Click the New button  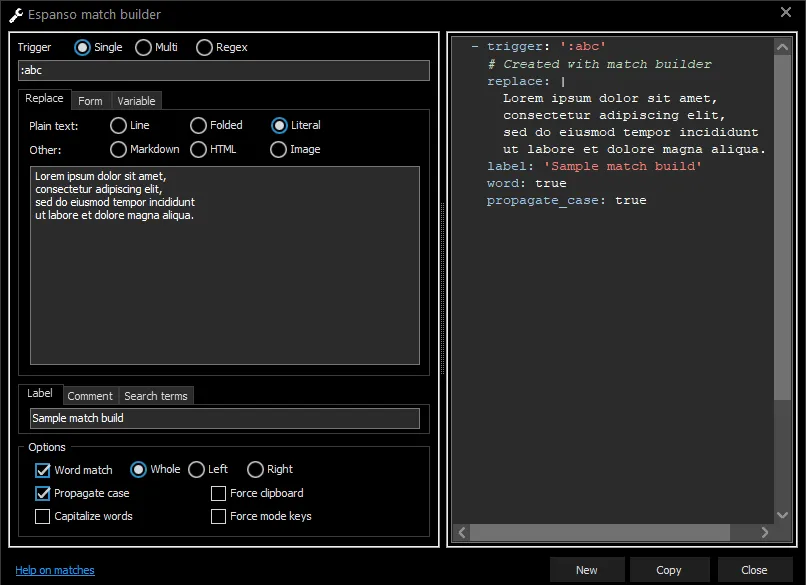tap(587, 570)
